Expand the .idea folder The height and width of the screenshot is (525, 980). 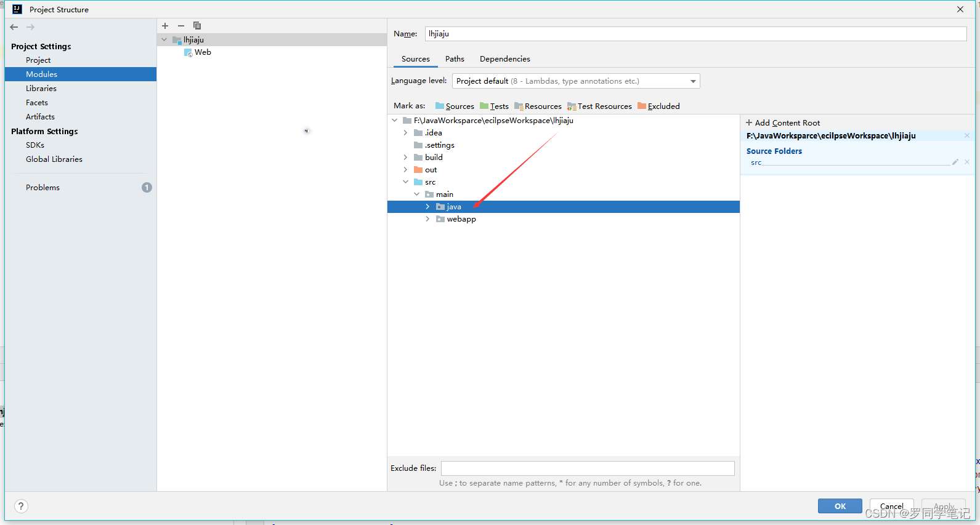click(x=405, y=132)
